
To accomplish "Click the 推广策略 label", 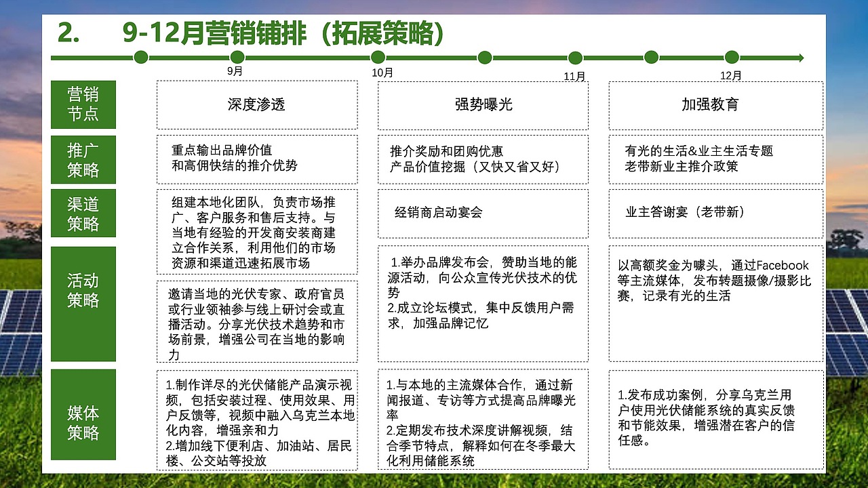I will pos(83,160).
